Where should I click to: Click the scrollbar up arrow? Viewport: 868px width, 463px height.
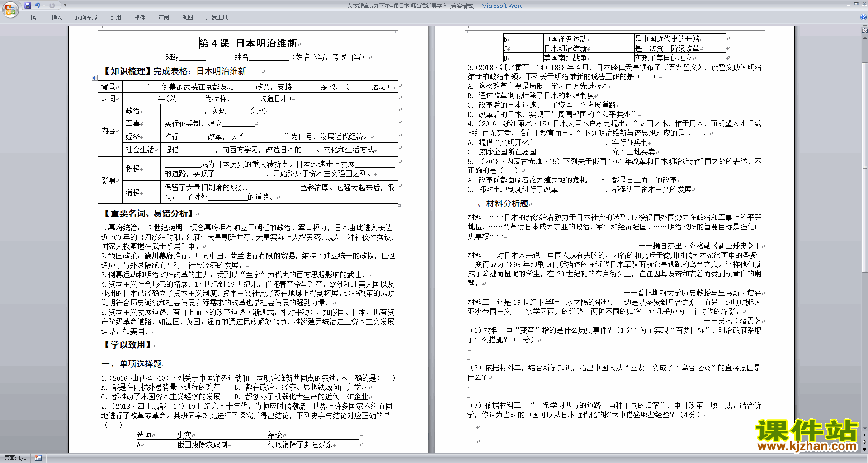coord(865,37)
